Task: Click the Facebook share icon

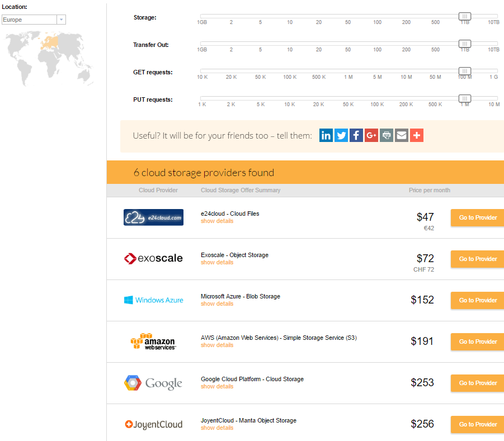Action: (x=356, y=135)
